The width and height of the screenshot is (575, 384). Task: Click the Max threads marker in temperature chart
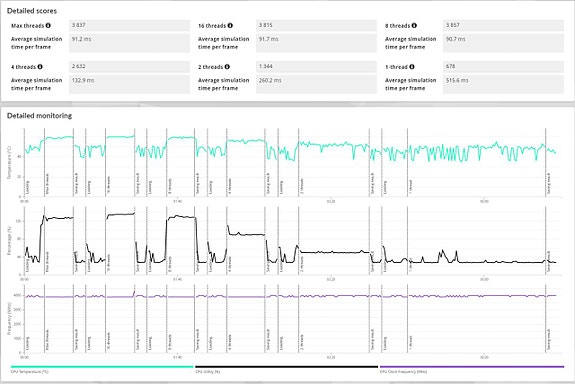coord(47,184)
